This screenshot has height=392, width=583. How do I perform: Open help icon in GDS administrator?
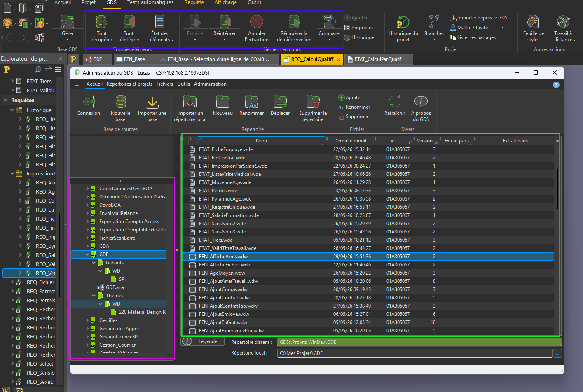point(556,85)
